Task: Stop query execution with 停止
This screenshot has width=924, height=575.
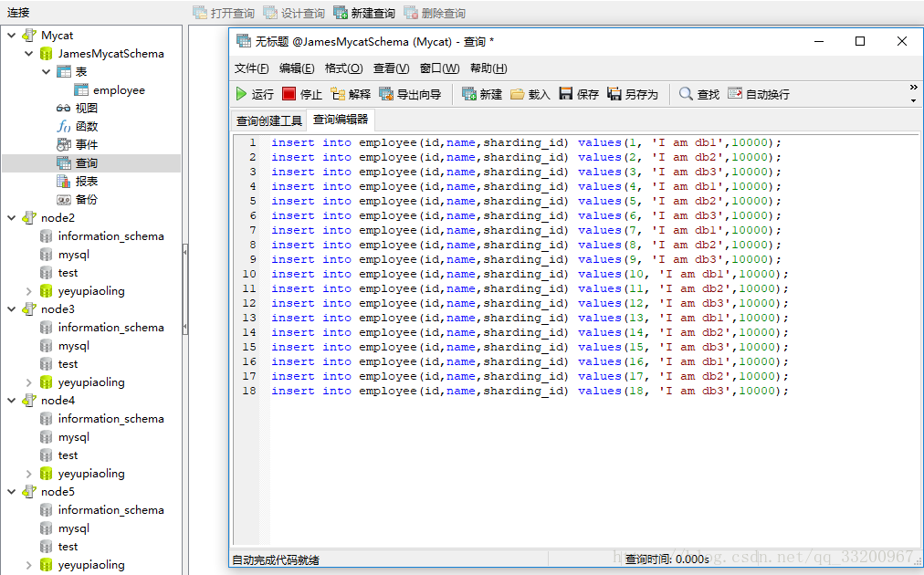Action: [302, 94]
